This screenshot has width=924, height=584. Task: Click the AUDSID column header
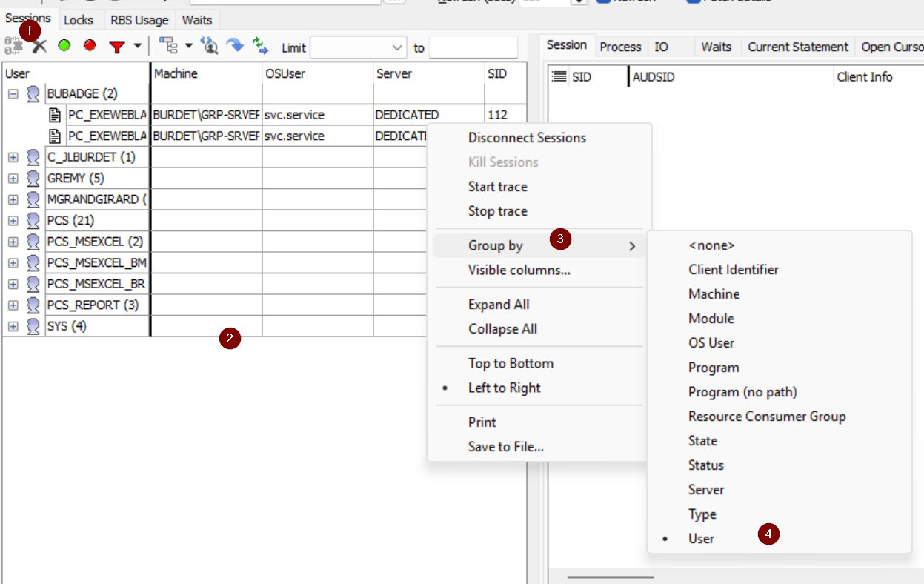point(731,77)
